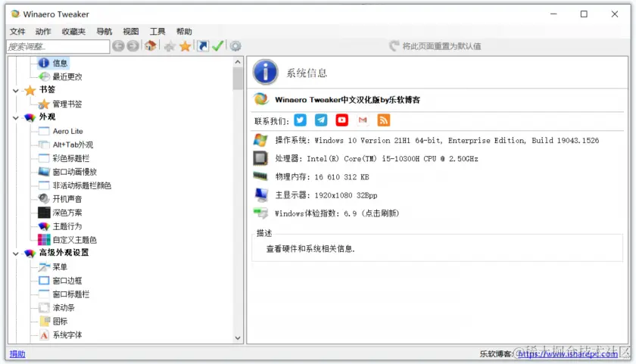Image resolution: width=636 pixels, height=364 pixels.
Task: Open the 收藏夹 menu
Action: [73, 31]
